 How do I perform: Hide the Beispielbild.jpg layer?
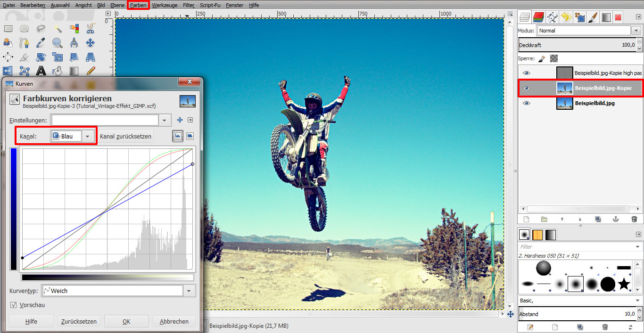(527, 103)
